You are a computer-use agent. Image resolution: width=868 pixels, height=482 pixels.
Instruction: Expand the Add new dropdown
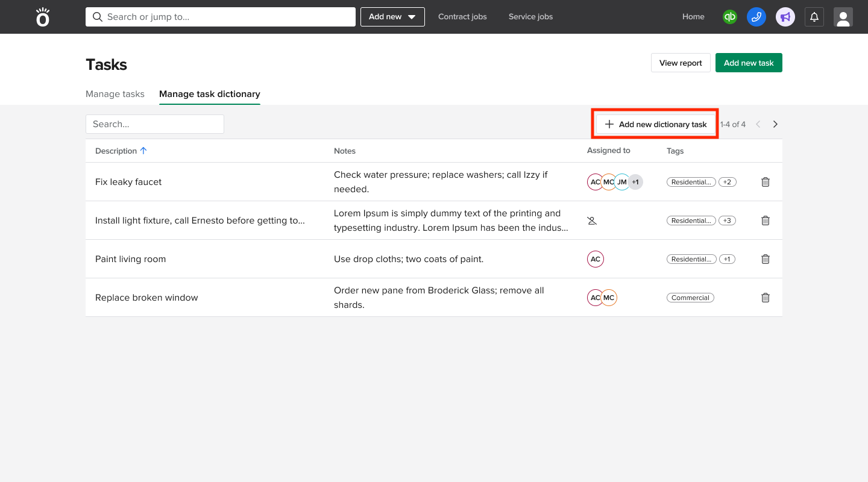392,17
